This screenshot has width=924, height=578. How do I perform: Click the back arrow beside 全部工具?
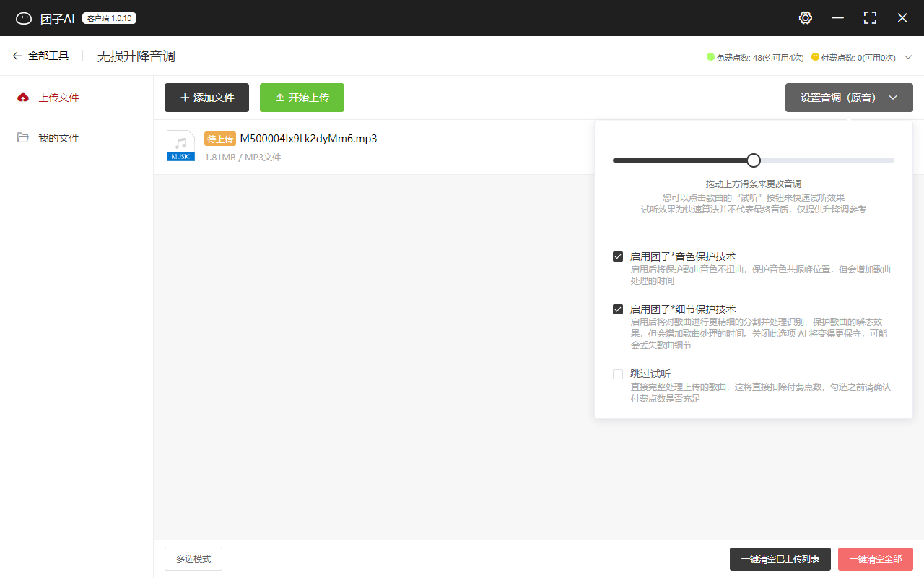pyautogui.click(x=17, y=55)
